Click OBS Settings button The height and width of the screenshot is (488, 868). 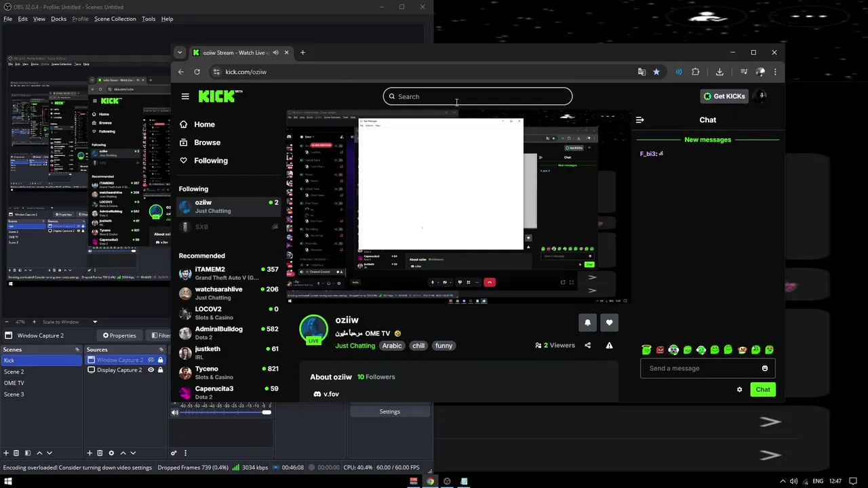tap(390, 411)
